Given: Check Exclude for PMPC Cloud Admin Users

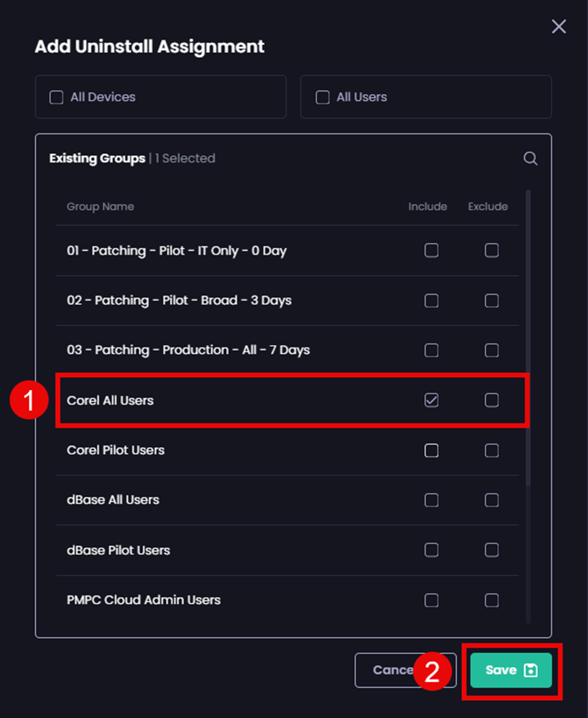Looking at the screenshot, I should click(x=491, y=600).
